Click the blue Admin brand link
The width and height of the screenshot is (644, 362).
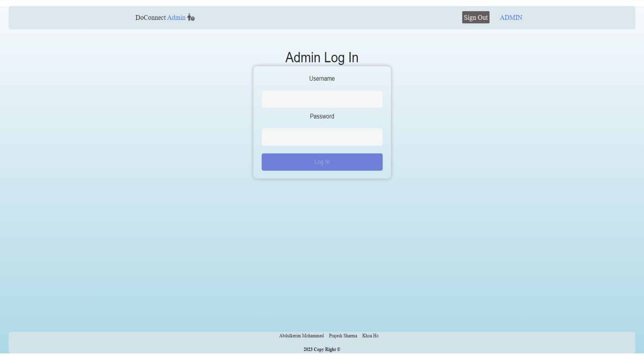[176, 18]
